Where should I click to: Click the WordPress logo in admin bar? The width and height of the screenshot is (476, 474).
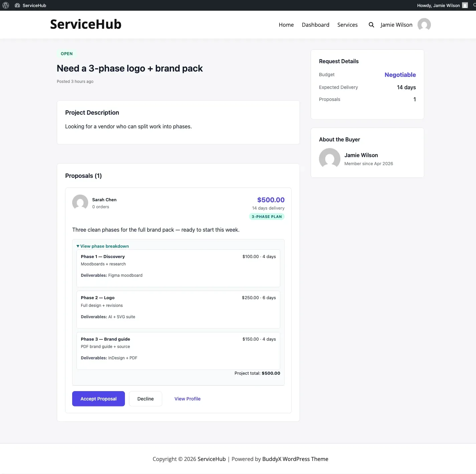point(6,5)
